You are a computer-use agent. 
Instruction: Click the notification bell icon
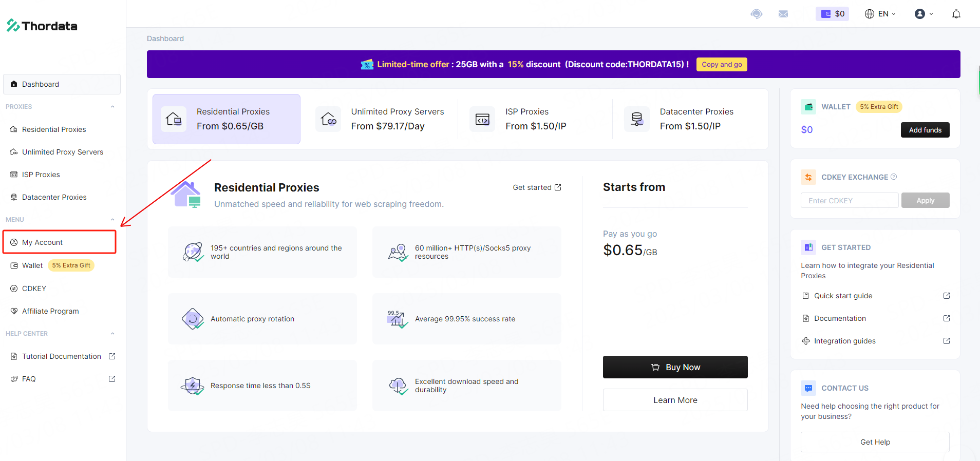pyautogui.click(x=956, y=14)
